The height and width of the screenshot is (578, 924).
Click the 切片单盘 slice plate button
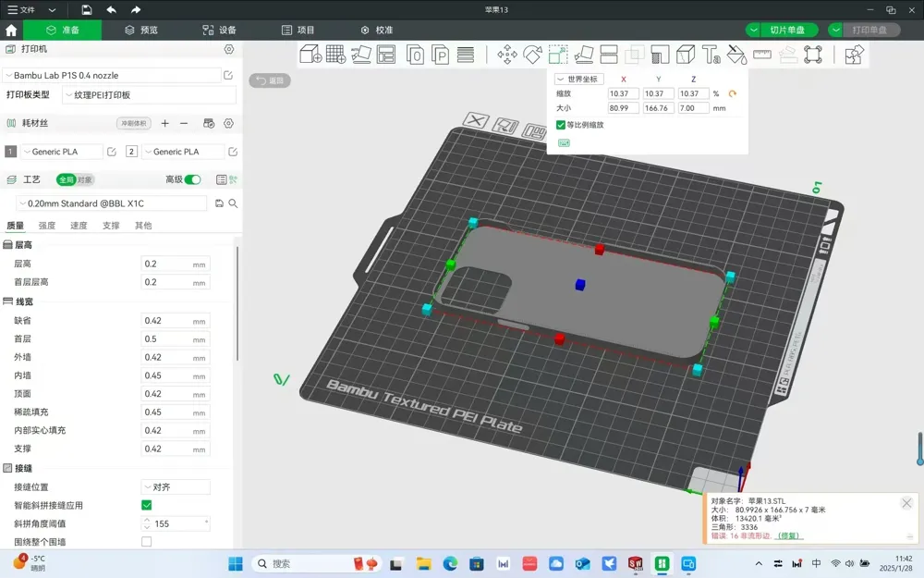[x=787, y=31]
